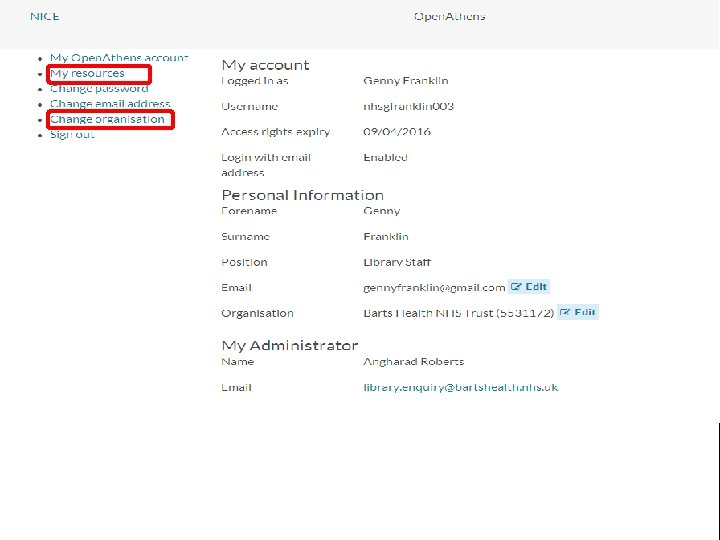Go to My OpenAthens account

(x=119, y=58)
